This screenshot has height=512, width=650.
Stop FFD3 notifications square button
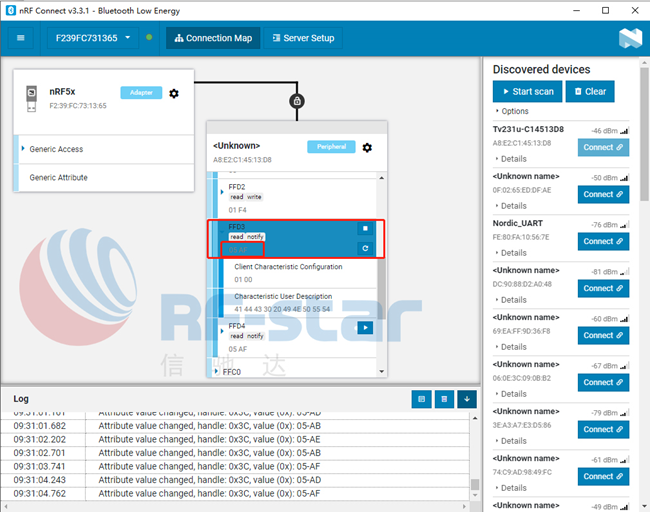click(365, 228)
